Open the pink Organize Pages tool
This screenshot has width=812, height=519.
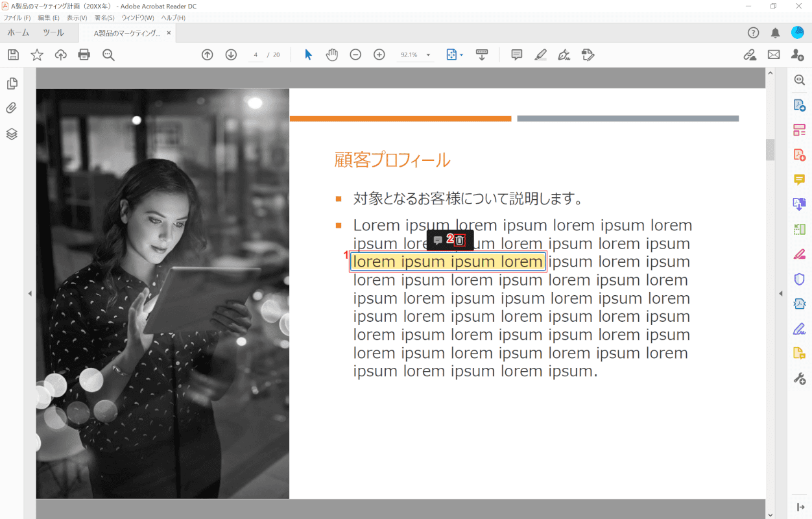point(800,130)
